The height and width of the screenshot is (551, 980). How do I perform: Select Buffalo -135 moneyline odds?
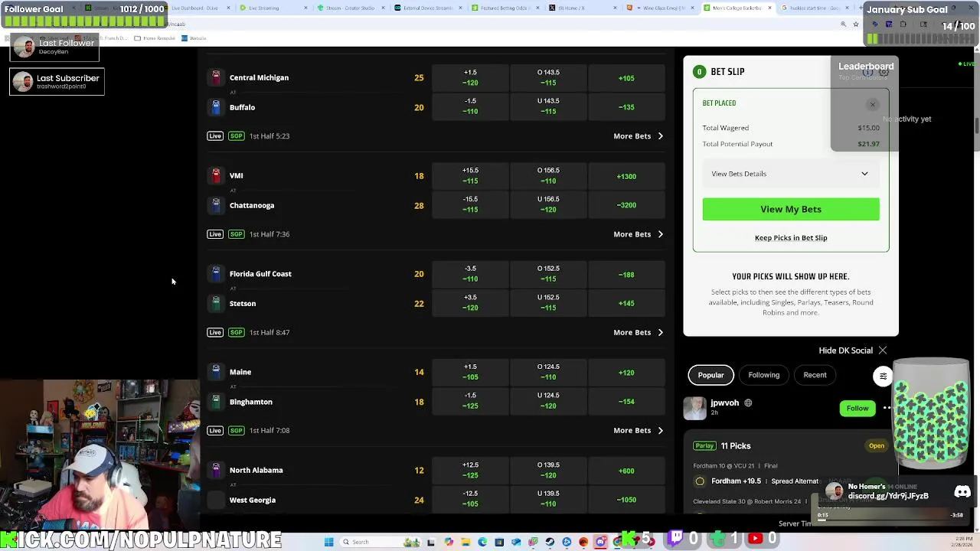626,107
